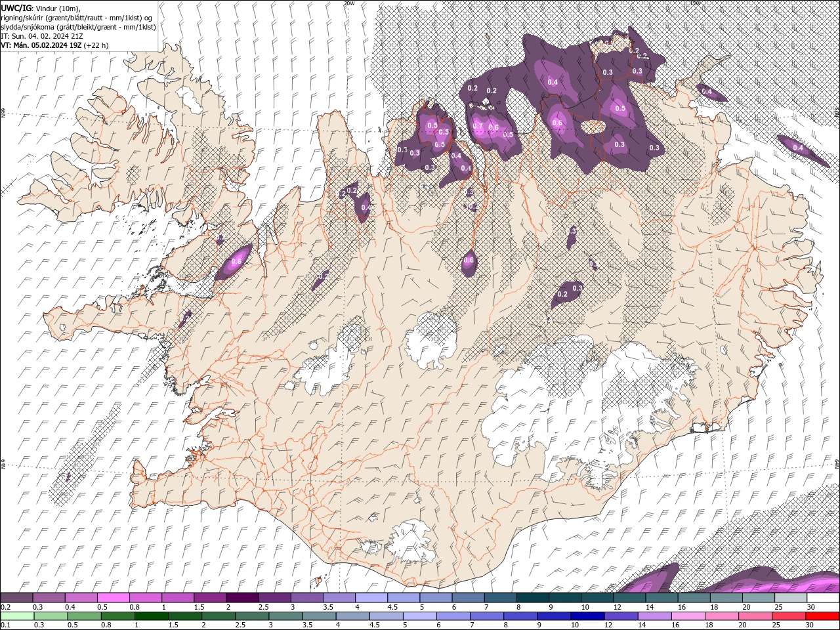Select the pale green 0.1 swatch in the bottom legend row

point(16,616)
